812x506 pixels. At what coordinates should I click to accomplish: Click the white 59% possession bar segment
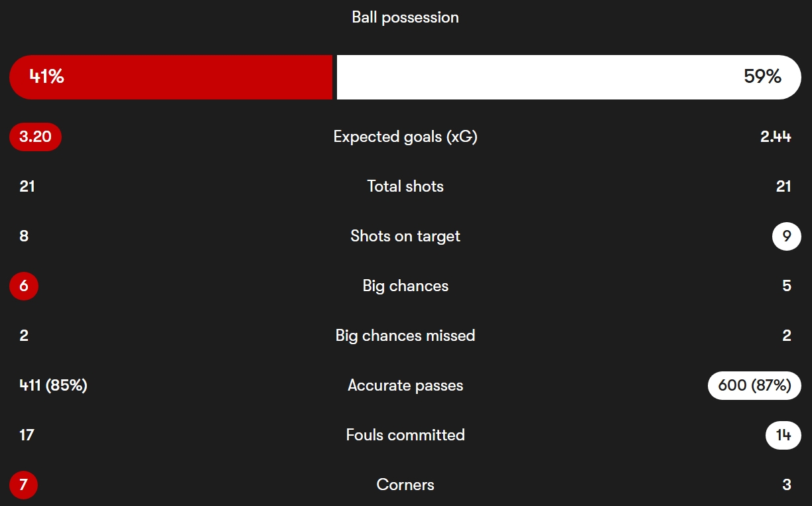click(x=569, y=77)
